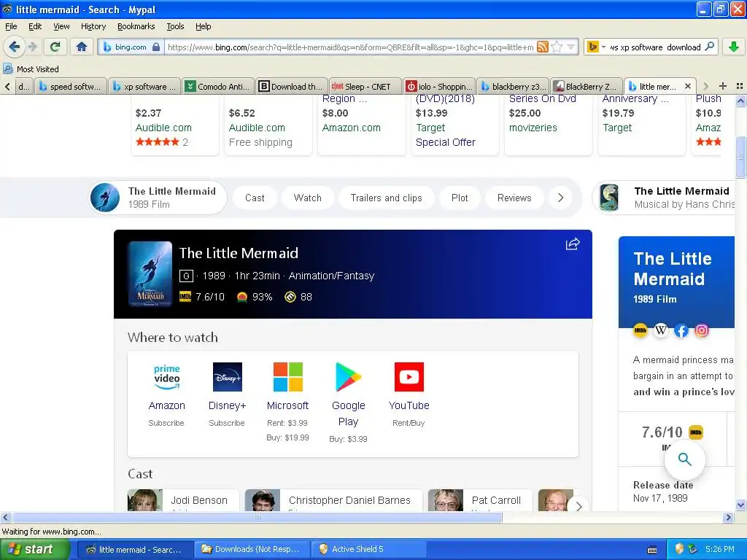
Task: Reload the page with the refresh icon
Action: point(55,47)
